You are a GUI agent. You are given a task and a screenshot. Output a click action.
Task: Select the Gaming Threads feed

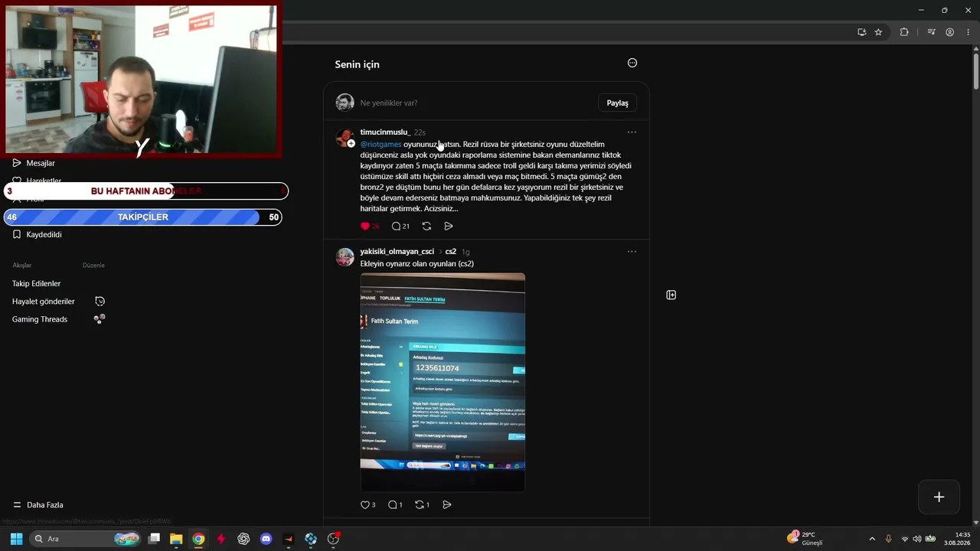tap(40, 320)
